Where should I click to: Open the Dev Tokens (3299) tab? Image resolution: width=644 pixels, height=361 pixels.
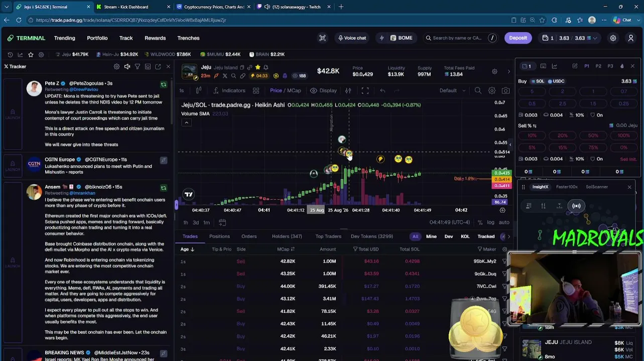372,237
